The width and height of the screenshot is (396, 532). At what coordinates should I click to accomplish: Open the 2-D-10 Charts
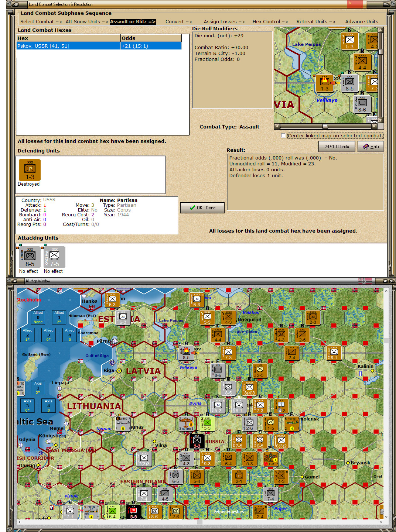point(337,147)
